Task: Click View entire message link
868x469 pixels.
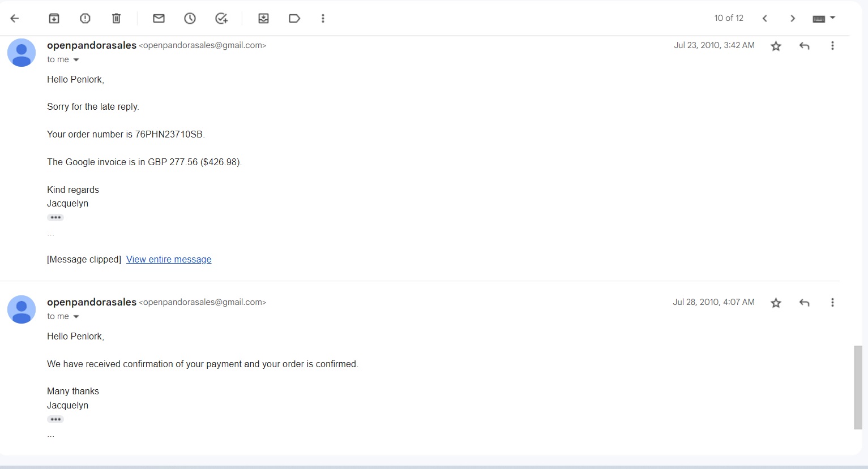Action: (169, 260)
